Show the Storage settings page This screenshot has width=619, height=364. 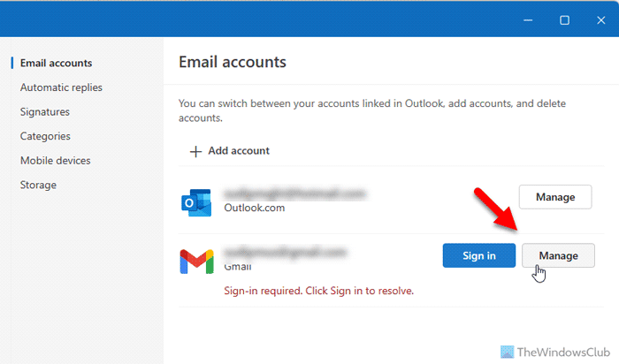point(38,185)
